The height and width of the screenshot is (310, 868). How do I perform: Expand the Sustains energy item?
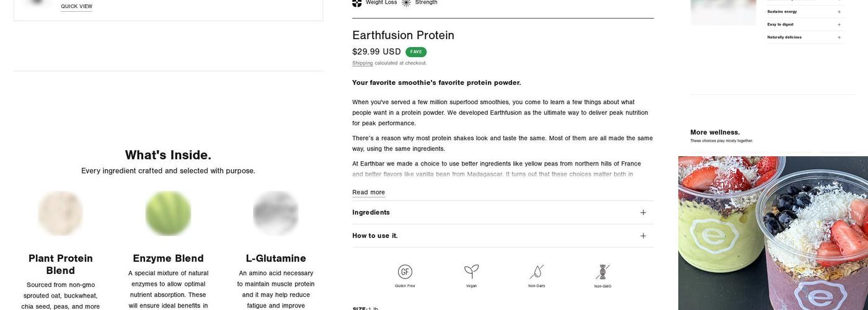coord(839,12)
